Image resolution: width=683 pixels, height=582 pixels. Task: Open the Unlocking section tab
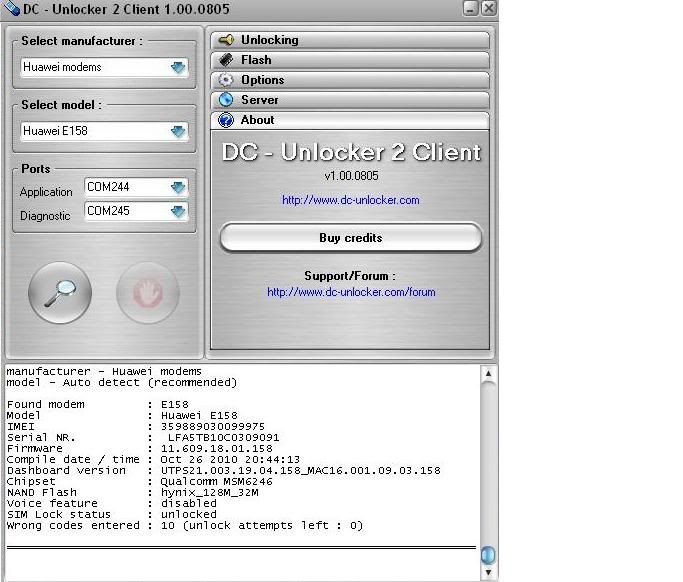[350, 40]
